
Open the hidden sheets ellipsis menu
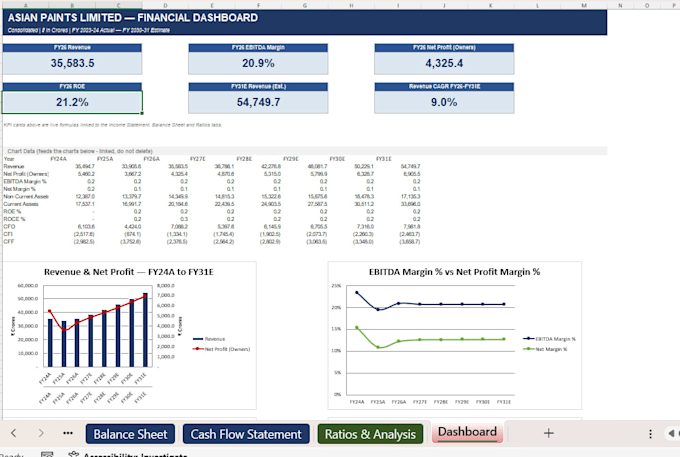click(68, 433)
